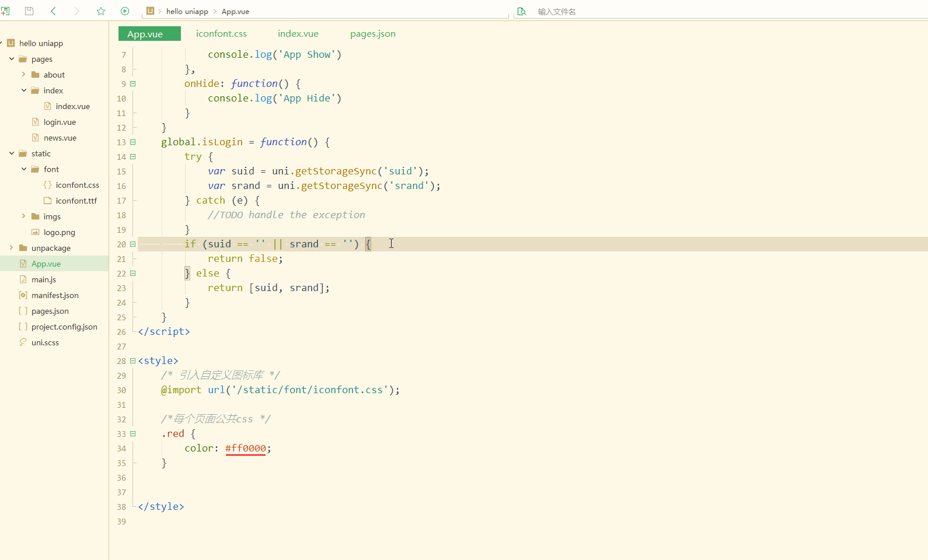Click the manifest.json gear icon
928x560 pixels.
pyautogui.click(x=23, y=295)
